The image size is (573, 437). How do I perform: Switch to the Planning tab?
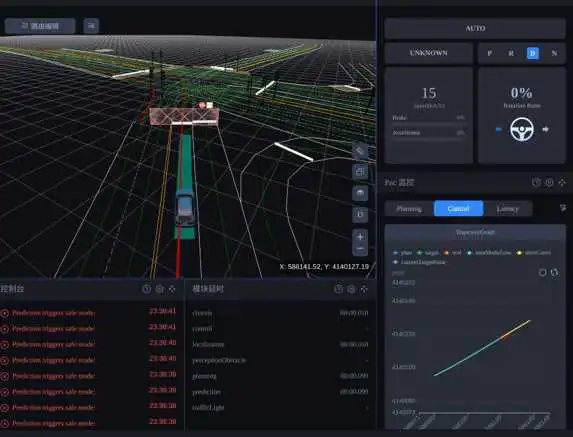point(409,209)
